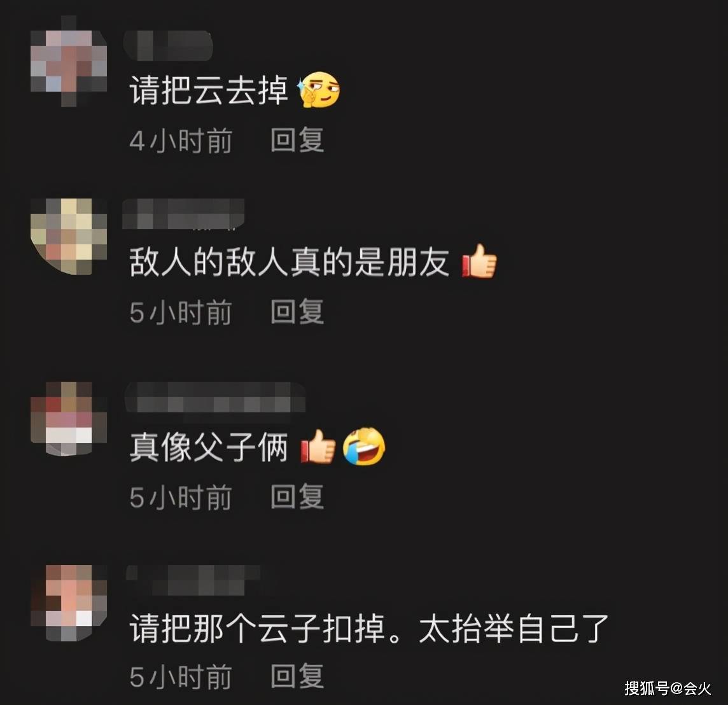Image resolution: width=728 pixels, height=705 pixels.
Task: Click the laughing-crying emoji after 真像父子俩
Action: click(x=364, y=446)
